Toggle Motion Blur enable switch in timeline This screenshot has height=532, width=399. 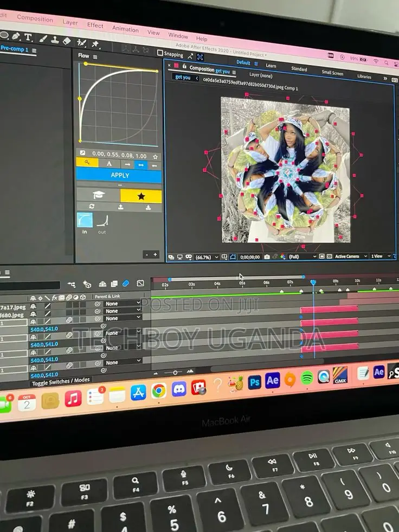(126, 283)
